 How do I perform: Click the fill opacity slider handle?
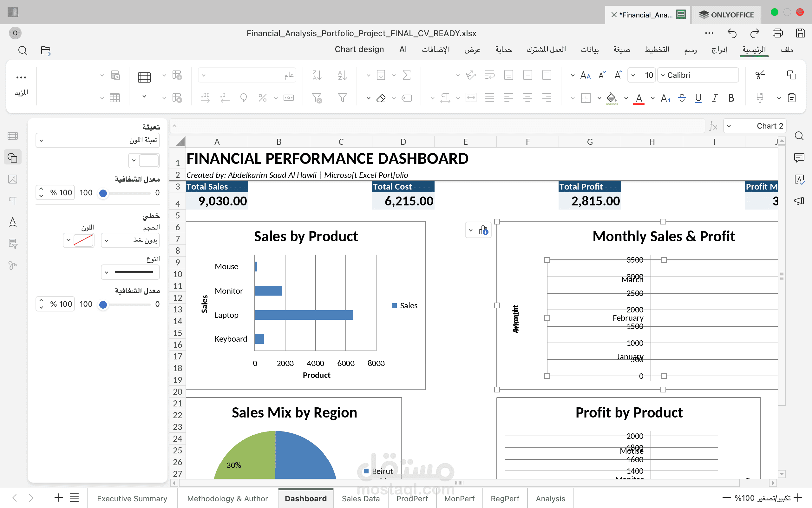(103, 193)
